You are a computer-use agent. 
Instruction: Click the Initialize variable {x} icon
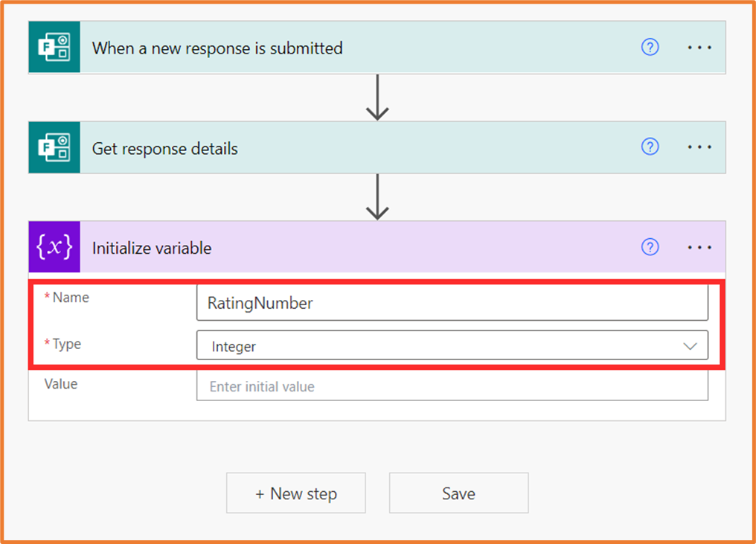click(x=54, y=247)
